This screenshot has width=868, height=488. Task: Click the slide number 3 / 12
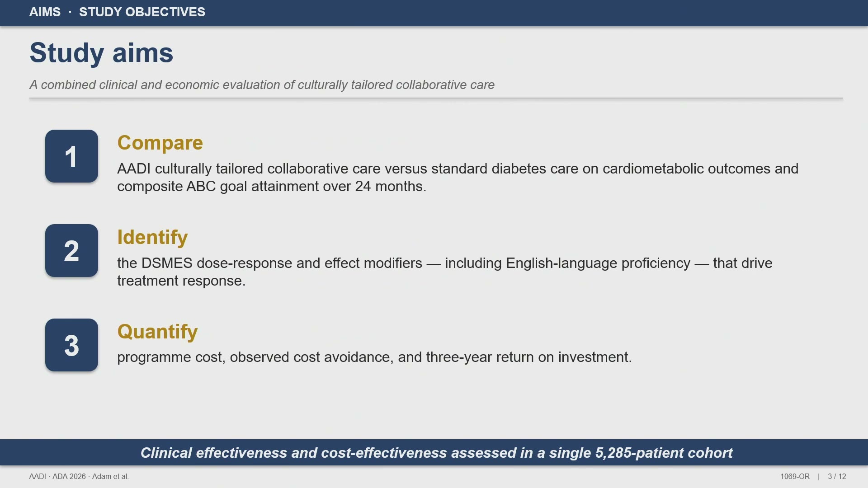[x=837, y=477]
